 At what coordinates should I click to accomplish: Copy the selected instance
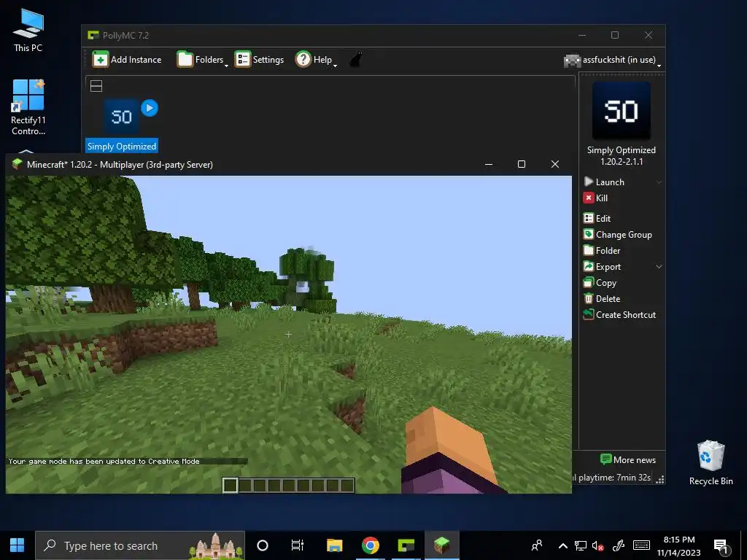pyautogui.click(x=600, y=283)
